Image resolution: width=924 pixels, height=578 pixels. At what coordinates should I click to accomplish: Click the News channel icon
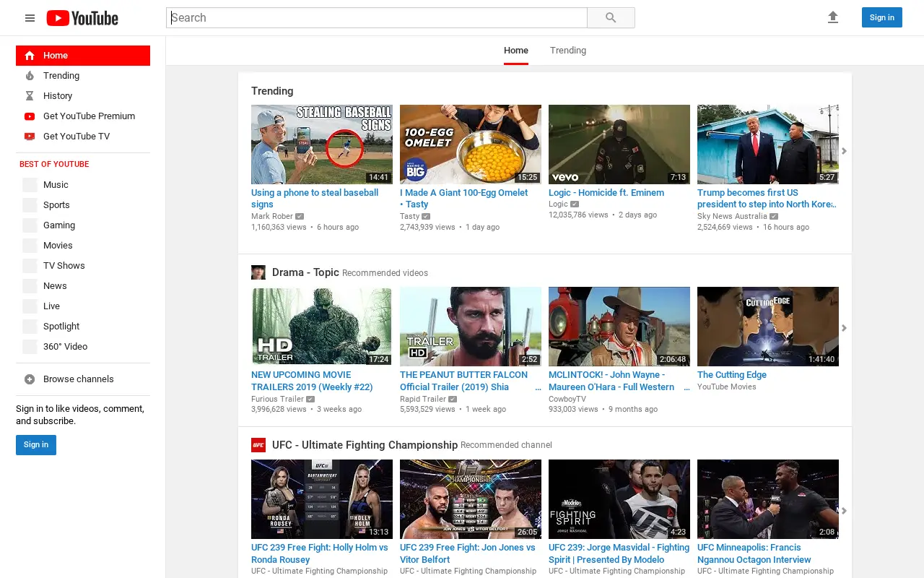click(30, 286)
